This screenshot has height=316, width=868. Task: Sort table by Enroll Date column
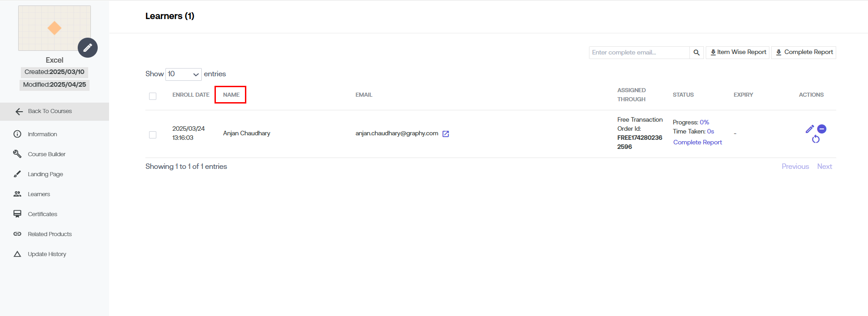point(191,95)
